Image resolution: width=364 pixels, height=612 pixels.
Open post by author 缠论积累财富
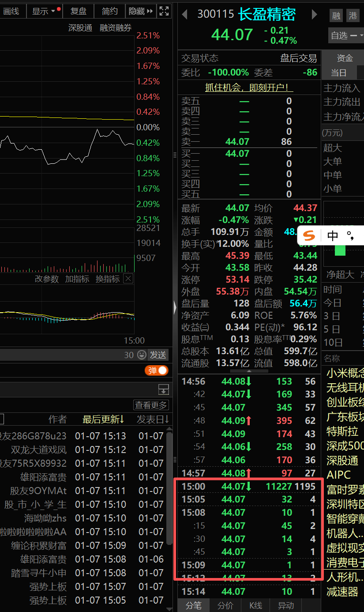click(39, 545)
